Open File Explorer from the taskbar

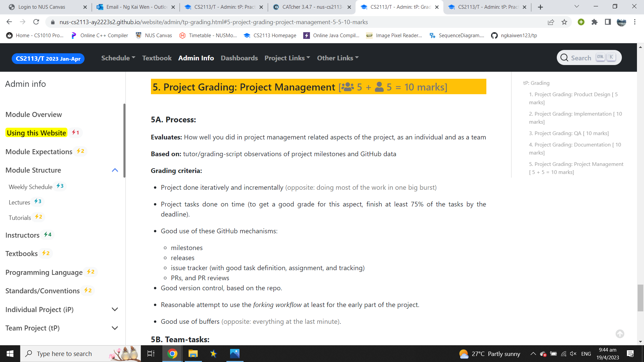[x=193, y=354]
